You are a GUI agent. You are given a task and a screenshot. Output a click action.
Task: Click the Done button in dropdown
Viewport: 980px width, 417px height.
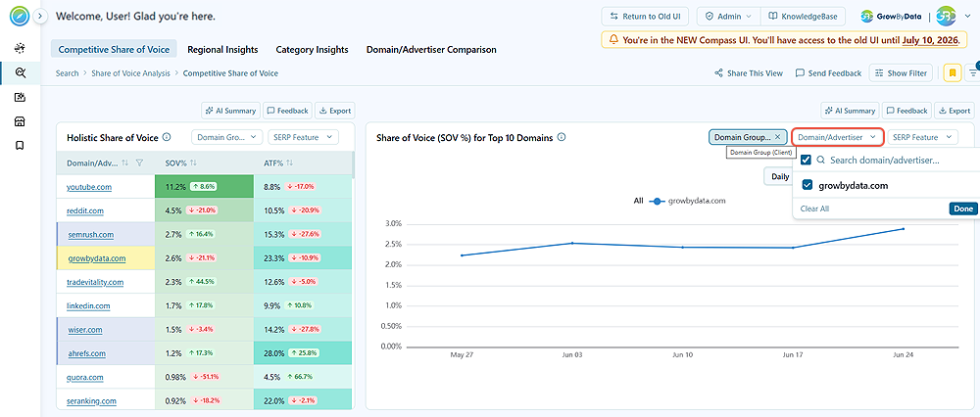pos(962,208)
